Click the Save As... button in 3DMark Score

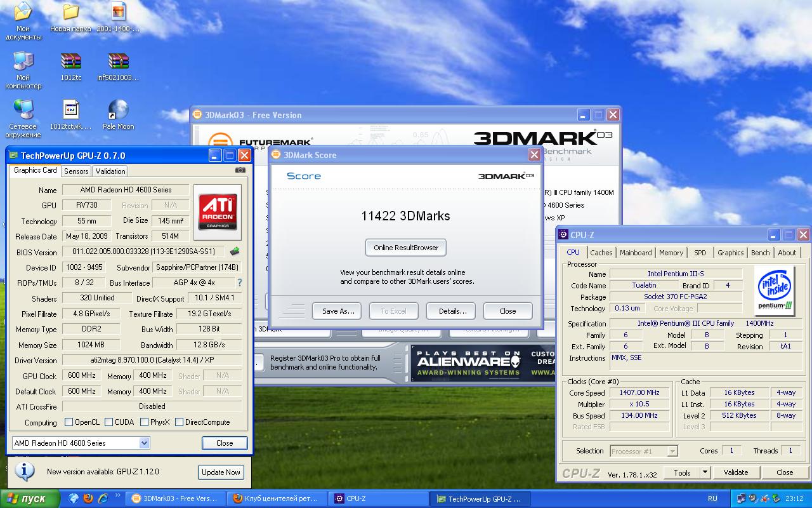(x=337, y=311)
